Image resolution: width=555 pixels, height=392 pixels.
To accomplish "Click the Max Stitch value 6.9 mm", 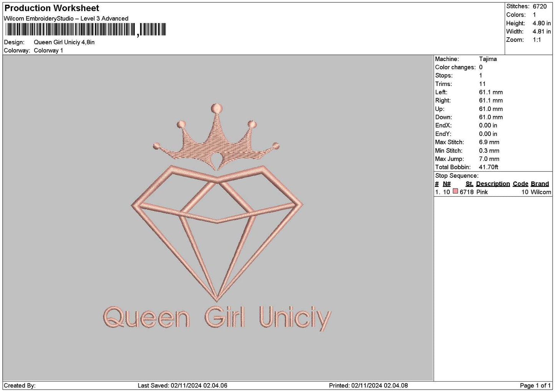I will tap(489, 142).
